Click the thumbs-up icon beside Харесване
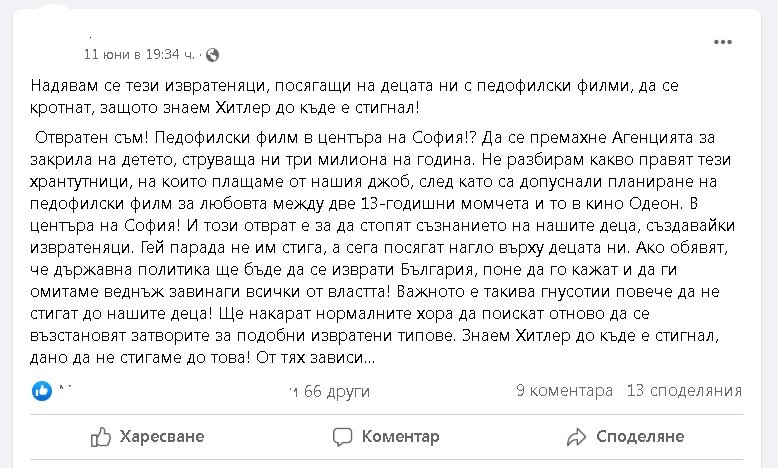The height and width of the screenshot is (468, 778). click(x=101, y=437)
